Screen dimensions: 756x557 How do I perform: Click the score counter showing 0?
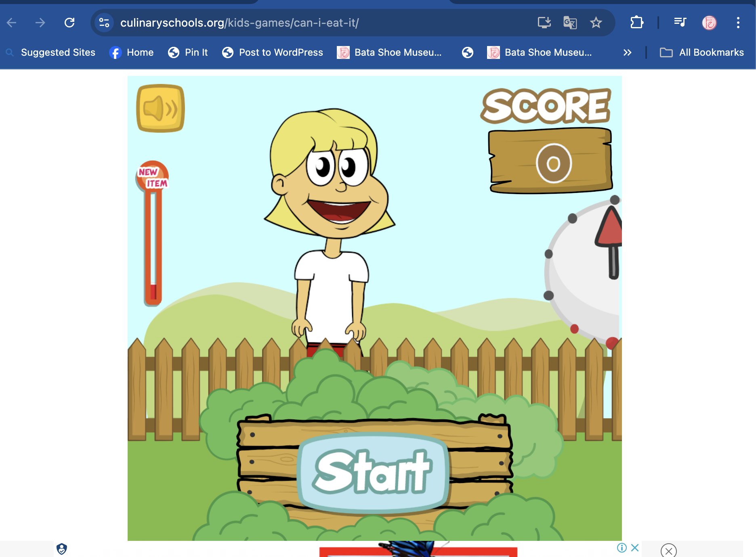(x=554, y=163)
